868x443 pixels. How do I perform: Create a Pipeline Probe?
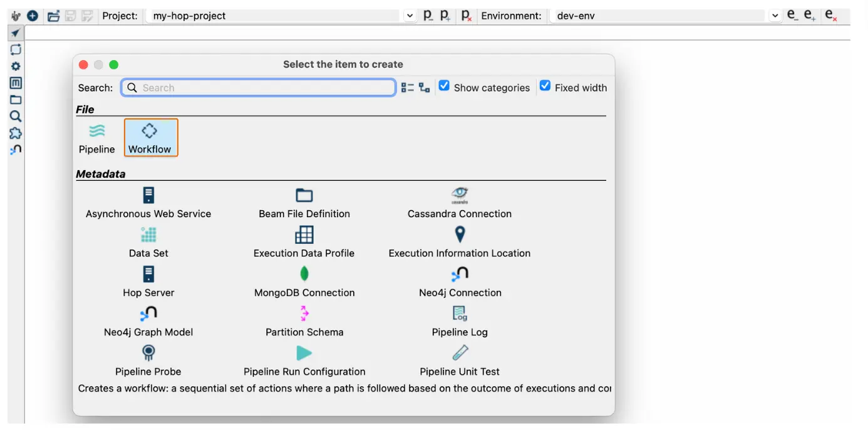(148, 361)
